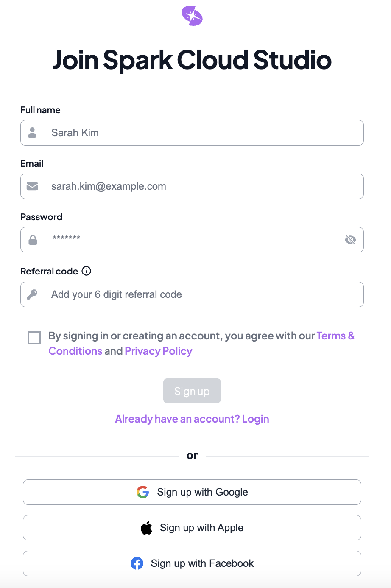Viewport: 391px width, 588px height.
Task: Click the Spark Cloud Studio logo
Action: point(192,15)
